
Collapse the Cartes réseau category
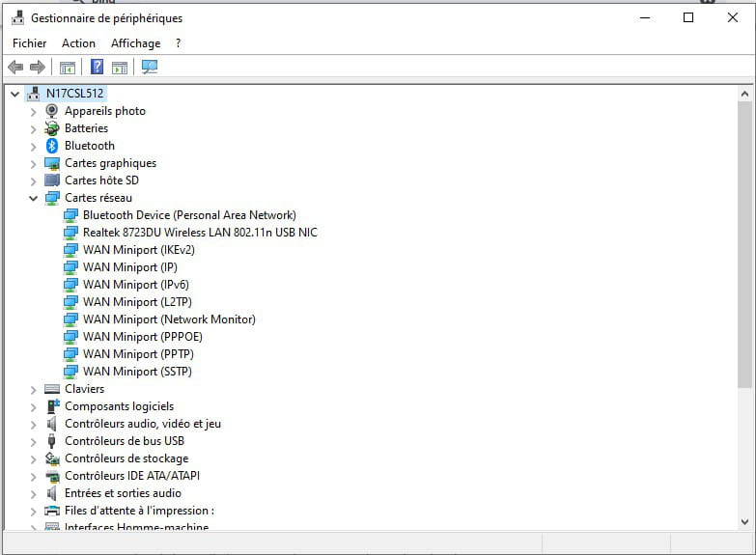pyautogui.click(x=33, y=198)
